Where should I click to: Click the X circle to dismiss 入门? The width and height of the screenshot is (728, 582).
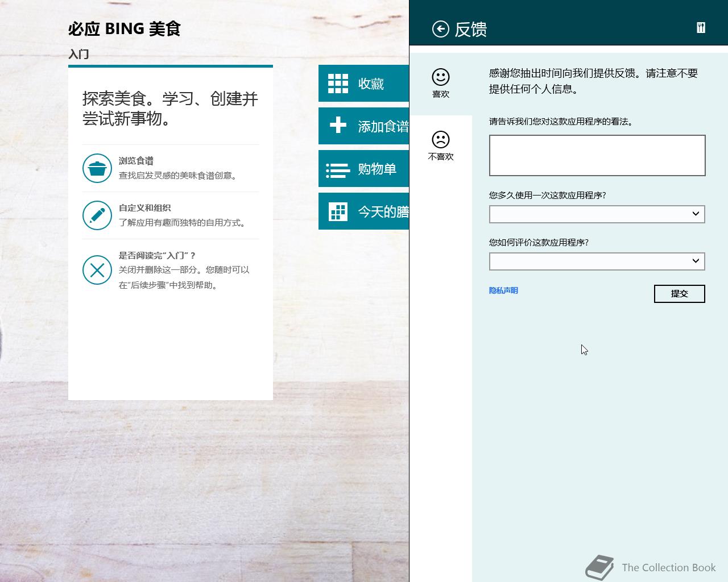point(97,270)
